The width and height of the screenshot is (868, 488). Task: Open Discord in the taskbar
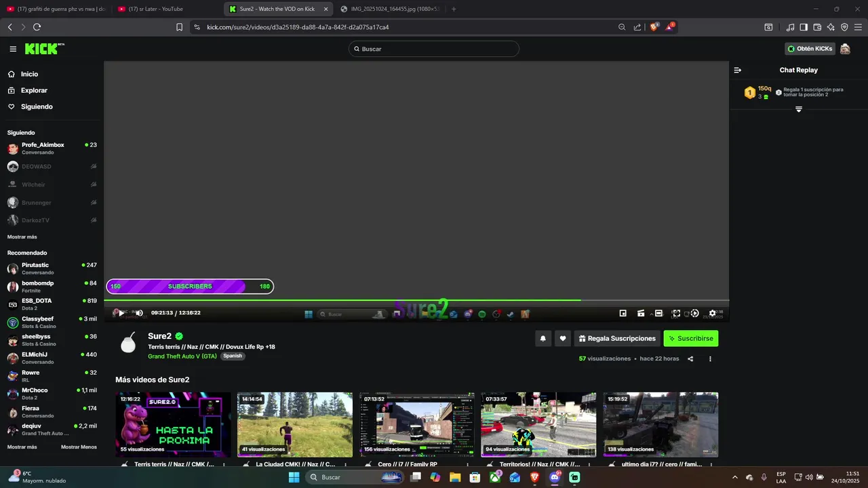[x=555, y=477]
